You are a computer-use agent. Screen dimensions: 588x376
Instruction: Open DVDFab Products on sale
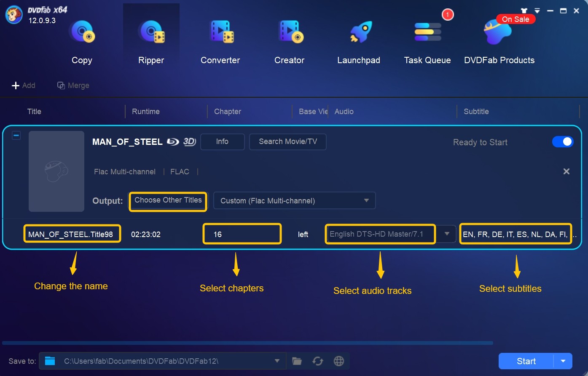(x=499, y=42)
